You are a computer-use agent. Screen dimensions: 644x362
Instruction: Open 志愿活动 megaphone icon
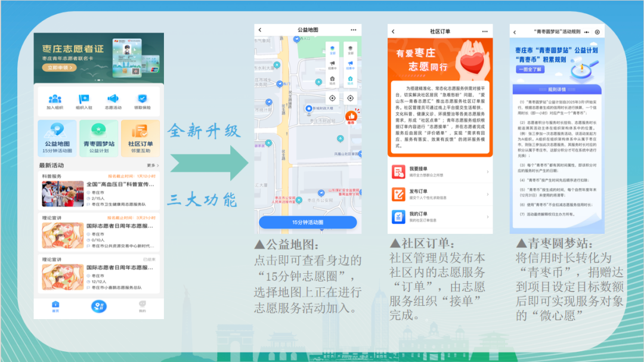[113, 98]
